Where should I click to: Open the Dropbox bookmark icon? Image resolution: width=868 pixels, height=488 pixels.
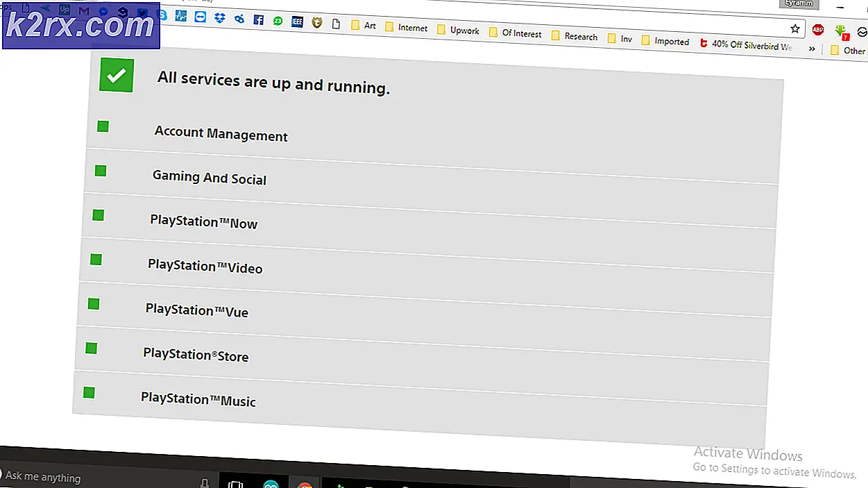pyautogui.click(x=220, y=18)
